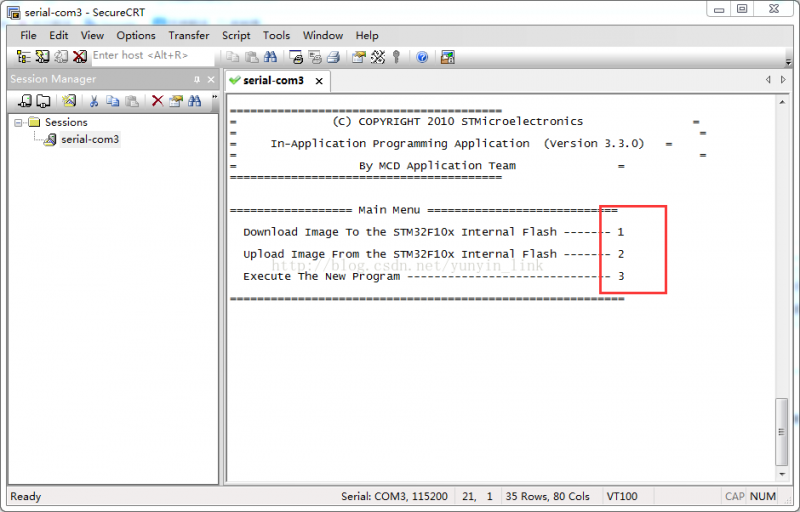Click Find binoculars in Session Manager toolbar
Image resolution: width=800 pixels, height=512 pixels.
click(x=194, y=101)
